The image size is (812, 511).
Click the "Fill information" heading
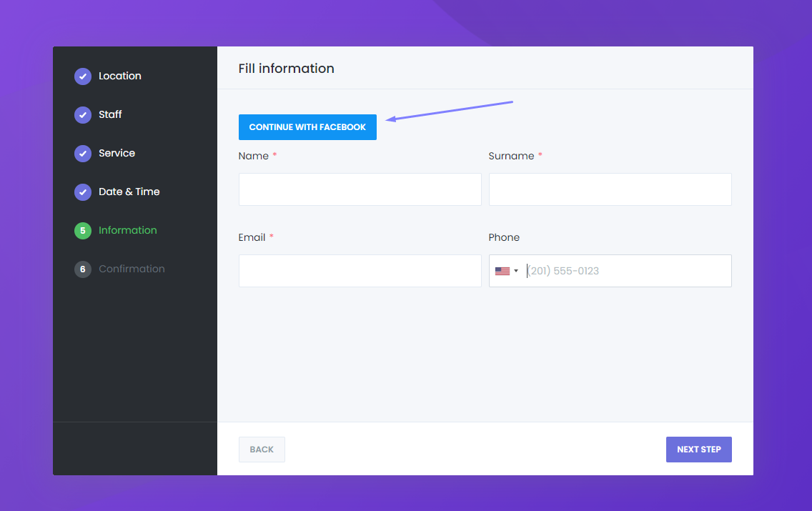pyautogui.click(x=287, y=69)
